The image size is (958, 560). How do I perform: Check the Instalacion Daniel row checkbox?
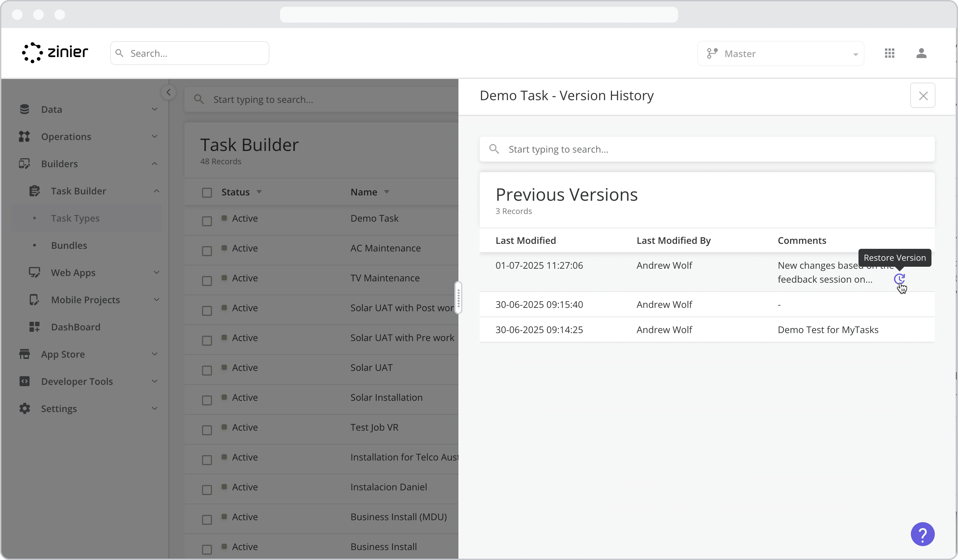point(207,490)
